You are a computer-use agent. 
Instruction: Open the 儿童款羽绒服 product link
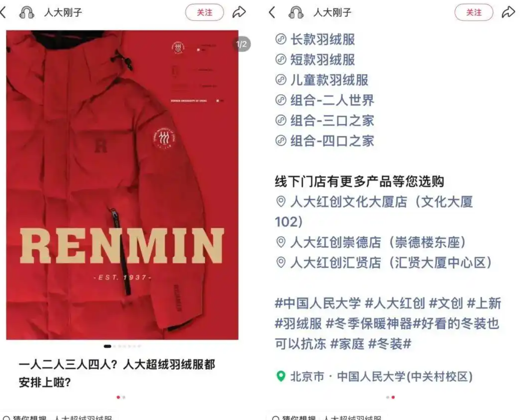pos(322,80)
